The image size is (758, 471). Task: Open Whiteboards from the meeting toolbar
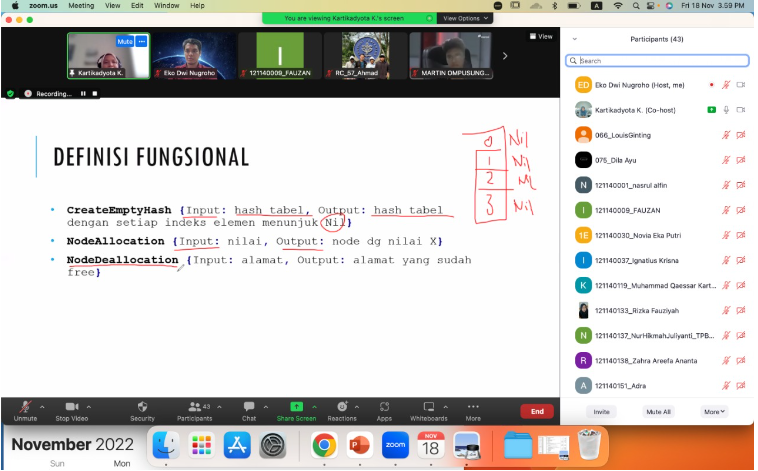428,408
